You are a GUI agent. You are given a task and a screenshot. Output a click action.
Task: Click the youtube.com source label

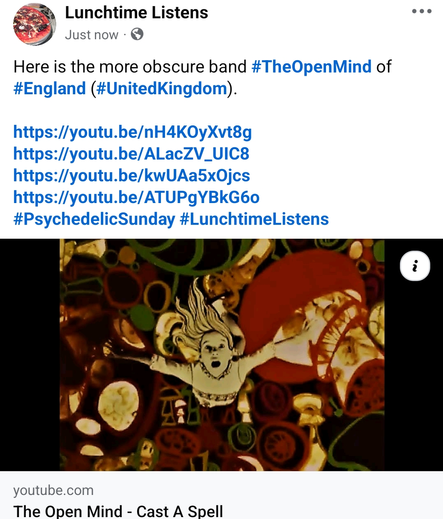(x=53, y=490)
